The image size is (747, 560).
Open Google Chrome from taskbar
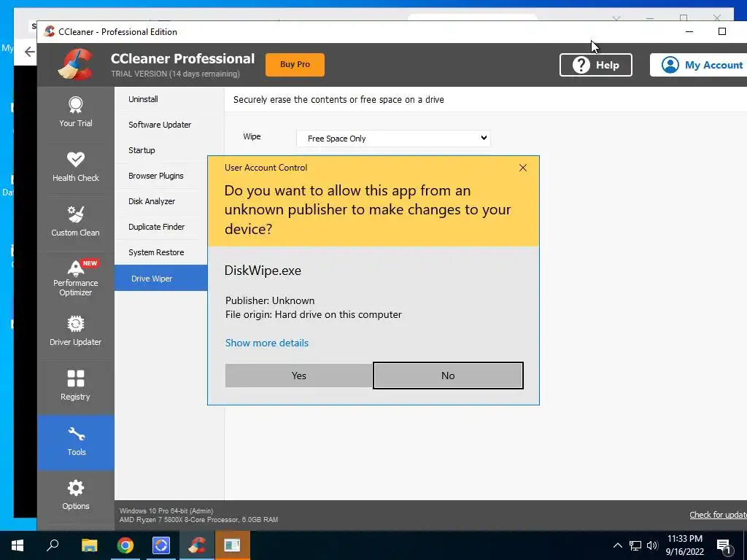[x=125, y=545]
